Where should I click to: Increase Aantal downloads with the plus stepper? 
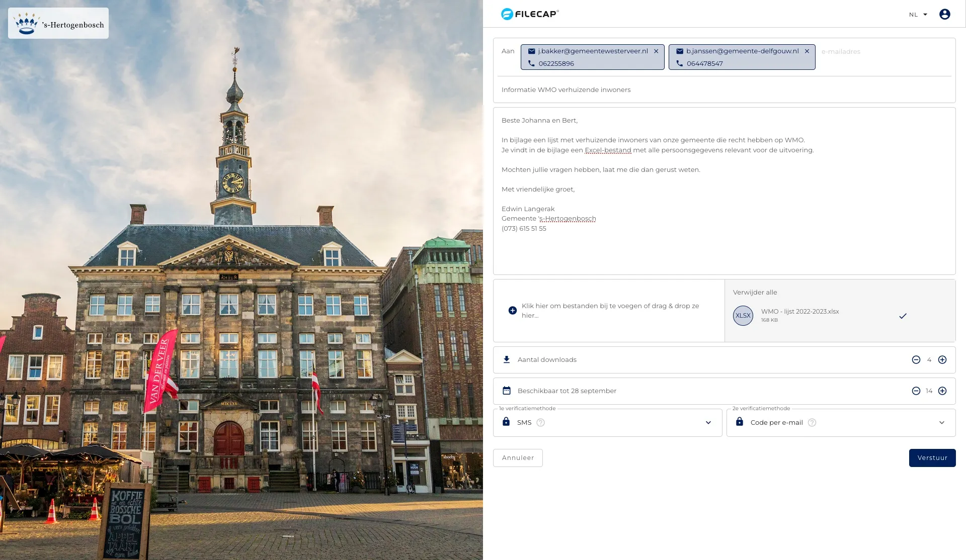(942, 359)
